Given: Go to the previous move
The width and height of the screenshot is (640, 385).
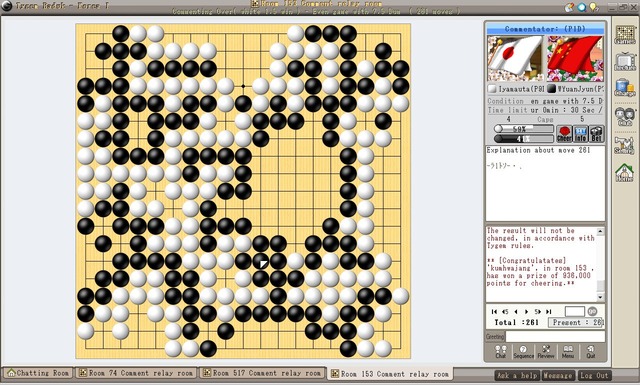Looking at the screenshot, I should [x=516, y=312].
